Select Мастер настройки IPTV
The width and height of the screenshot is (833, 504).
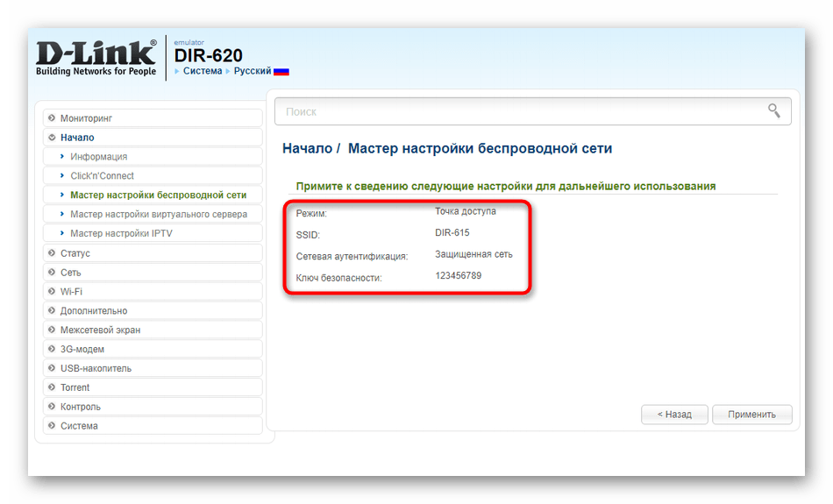pyautogui.click(x=121, y=234)
